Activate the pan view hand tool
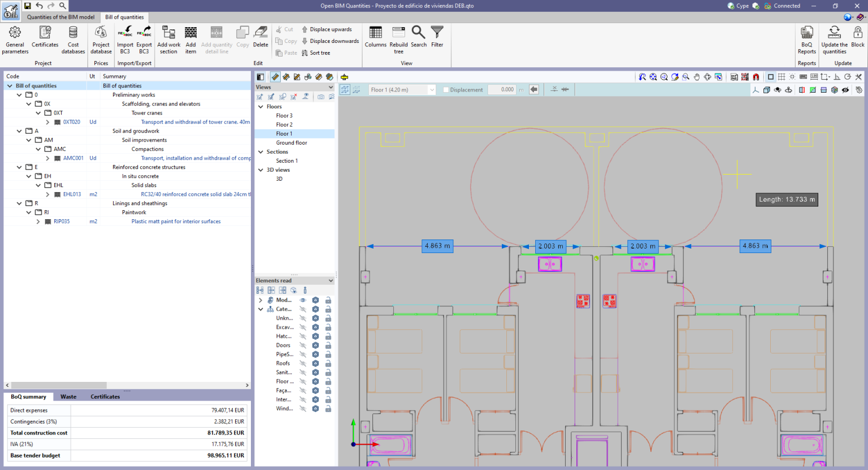 [x=697, y=77]
